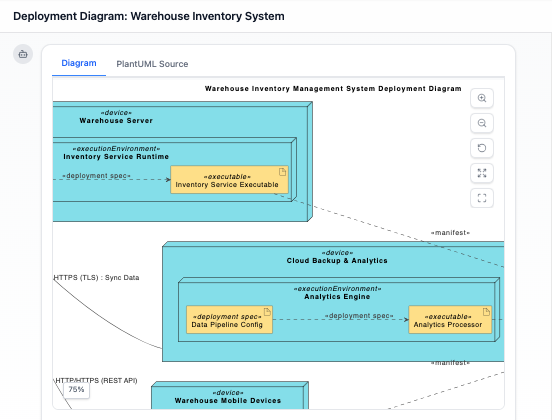
Task: Select the Analytics Processor executable artifact
Action: pos(450,320)
